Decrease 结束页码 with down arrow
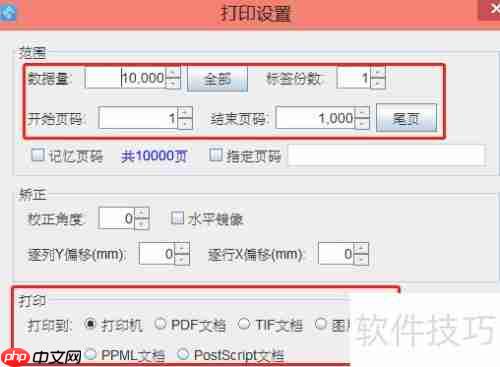The height and width of the screenshot is (367, 500). coord(362,123)
